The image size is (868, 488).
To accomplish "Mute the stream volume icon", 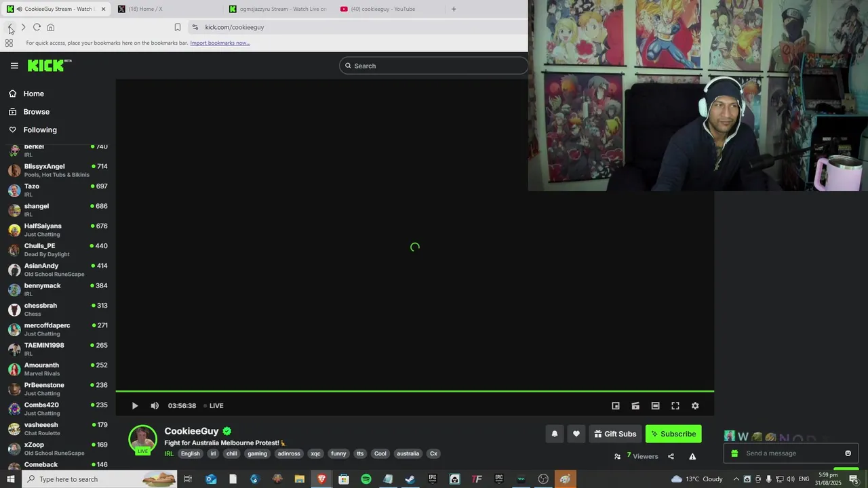I will 155,406.
